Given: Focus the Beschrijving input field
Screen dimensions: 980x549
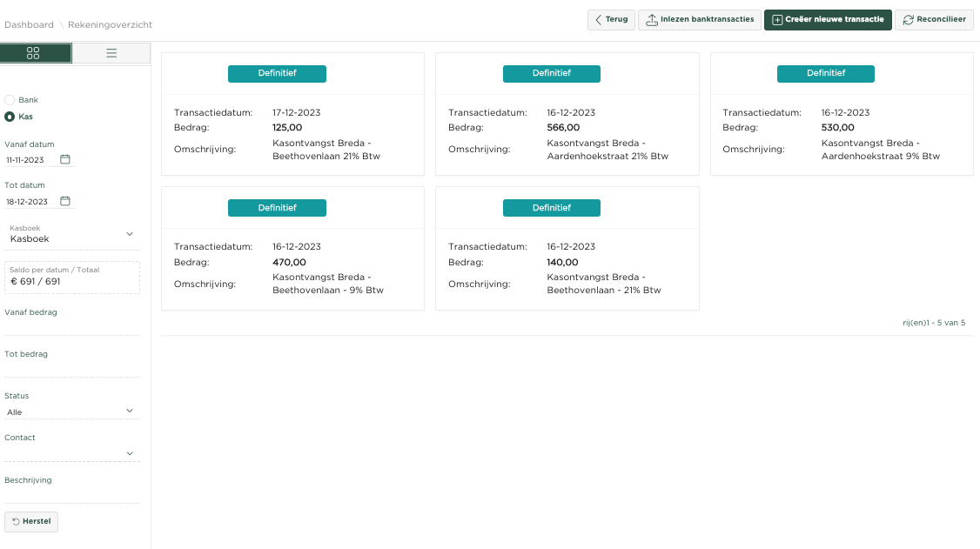Looking at the screenshot, I should (x=72, y=495).
